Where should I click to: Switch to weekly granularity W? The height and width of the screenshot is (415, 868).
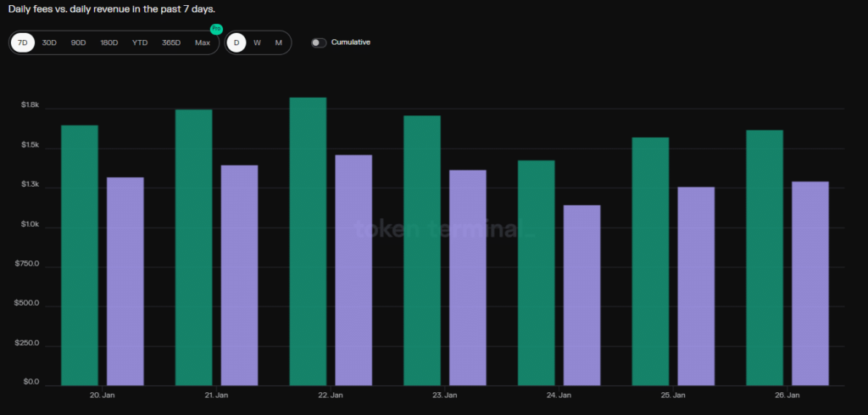click(x=257, y=42)
